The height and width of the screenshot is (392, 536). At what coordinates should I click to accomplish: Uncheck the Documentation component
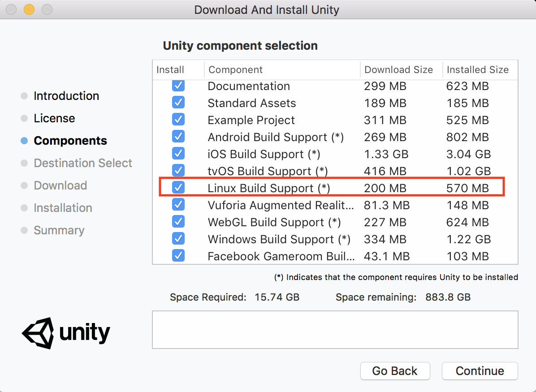tap(178, 85)
